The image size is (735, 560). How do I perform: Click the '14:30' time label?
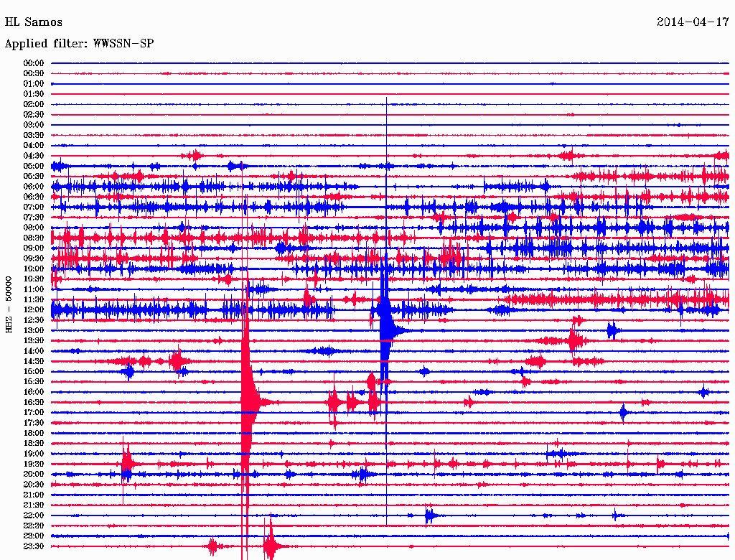pos(34,361)
